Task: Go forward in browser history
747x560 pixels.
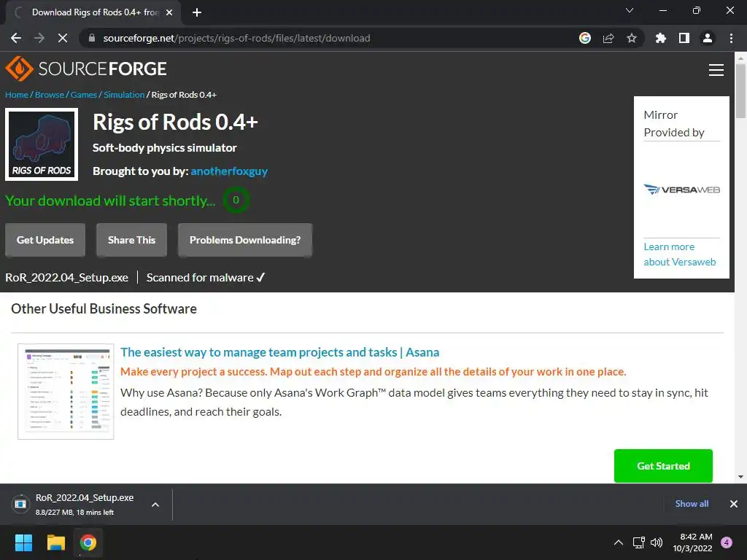Action: tap(39, 38)
